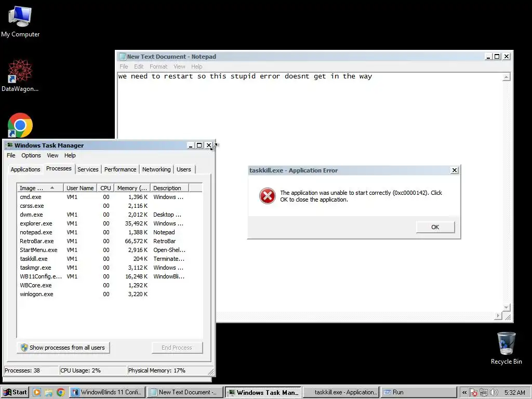Open Task Manager's File menu

(x=11, y=155)
